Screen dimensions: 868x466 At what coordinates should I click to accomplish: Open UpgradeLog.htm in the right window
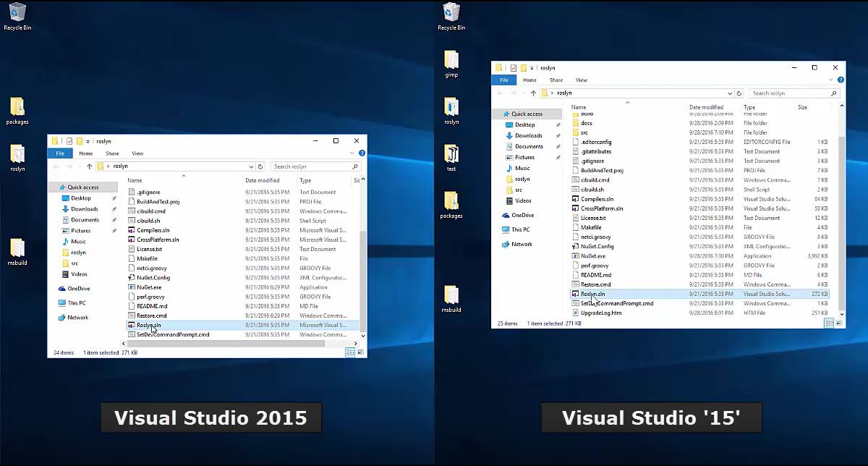pos(600,313)
